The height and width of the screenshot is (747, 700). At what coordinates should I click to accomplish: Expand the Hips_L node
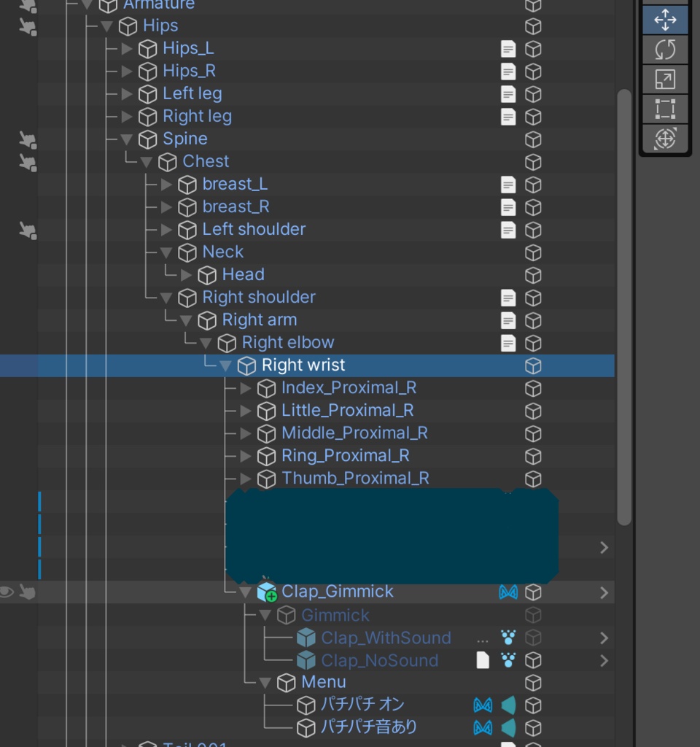pyautogui.click(x=127, y=49)
